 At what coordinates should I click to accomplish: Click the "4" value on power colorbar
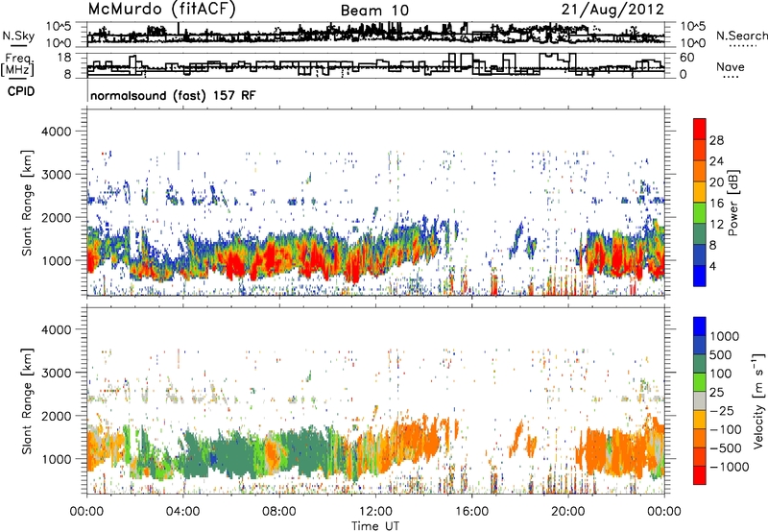click(x=713, y=266)
